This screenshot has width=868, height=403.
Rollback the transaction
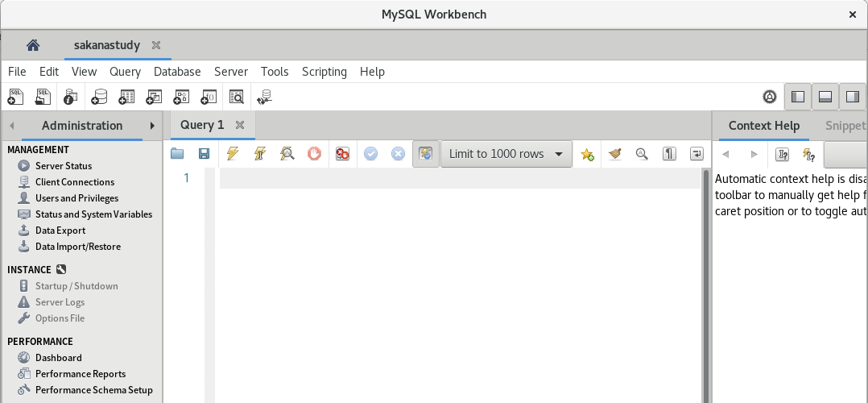(398, 154)
